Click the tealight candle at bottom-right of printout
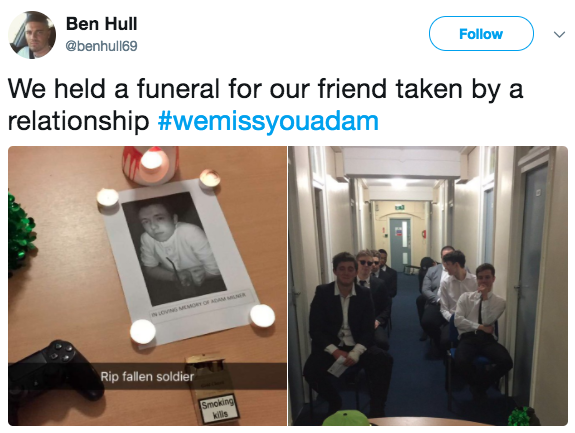The image size is (575, 433). tap(262, 316)
